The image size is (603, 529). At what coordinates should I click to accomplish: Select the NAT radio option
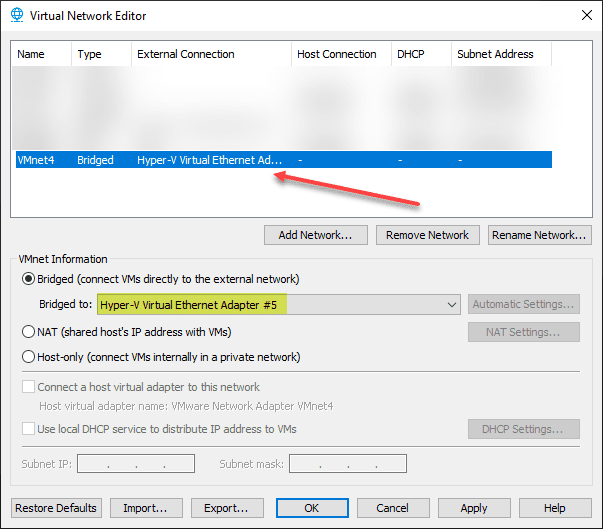tap(28, 332)
